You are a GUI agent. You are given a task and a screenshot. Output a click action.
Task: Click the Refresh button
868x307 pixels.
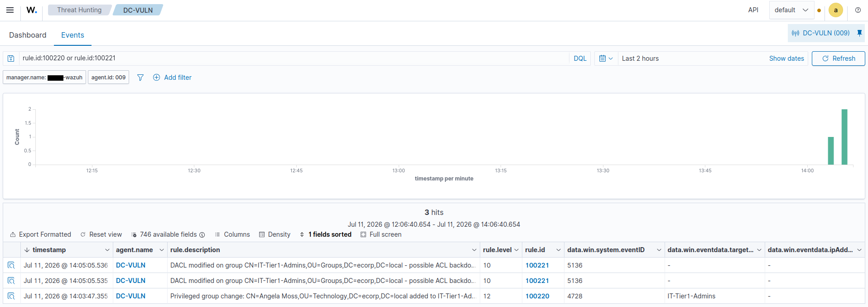pos(838,58)
